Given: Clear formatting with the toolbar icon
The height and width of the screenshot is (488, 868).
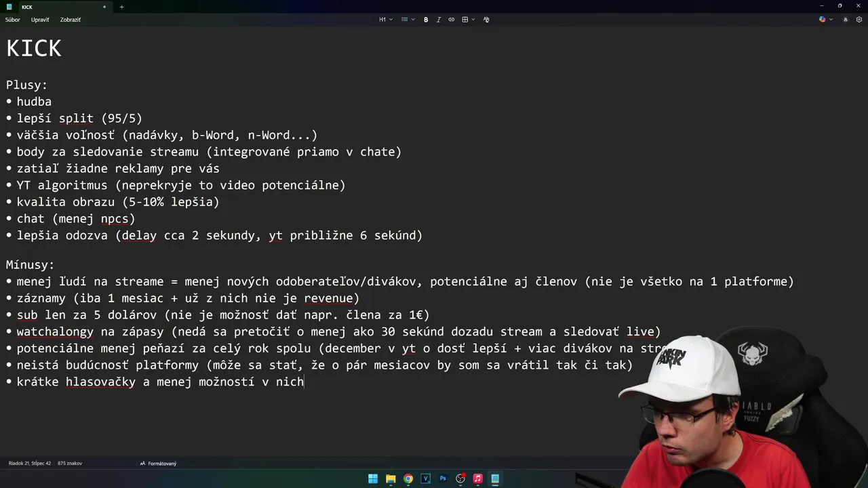Looking at the screenshot, I should click(x=486, y=20).
